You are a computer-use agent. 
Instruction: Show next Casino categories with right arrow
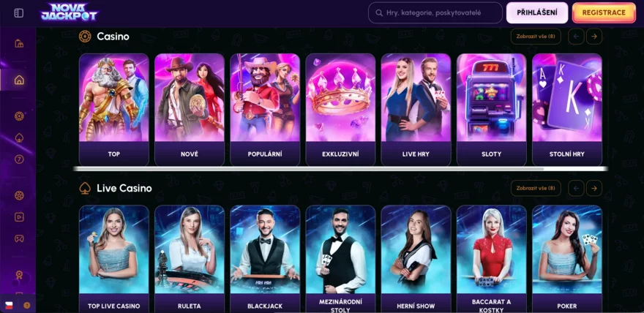tap(594, 37)
